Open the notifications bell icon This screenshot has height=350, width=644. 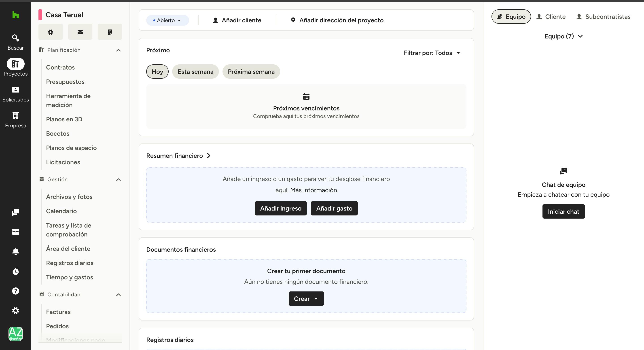pyautogui.click(x=15, y=251)
